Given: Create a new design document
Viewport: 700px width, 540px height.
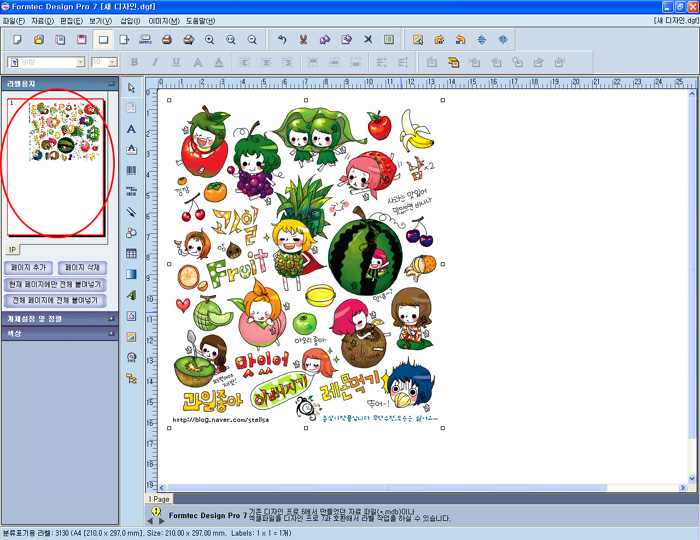Looking at the screenshot, I should pyautogui.click(x=17, y=40).
